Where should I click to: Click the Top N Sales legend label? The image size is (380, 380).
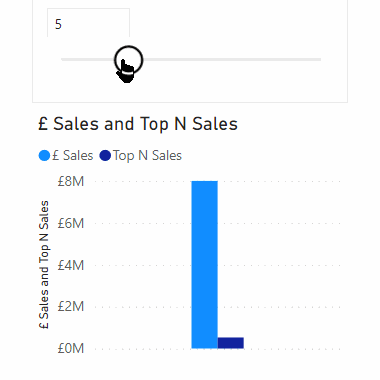coord(147,156)
